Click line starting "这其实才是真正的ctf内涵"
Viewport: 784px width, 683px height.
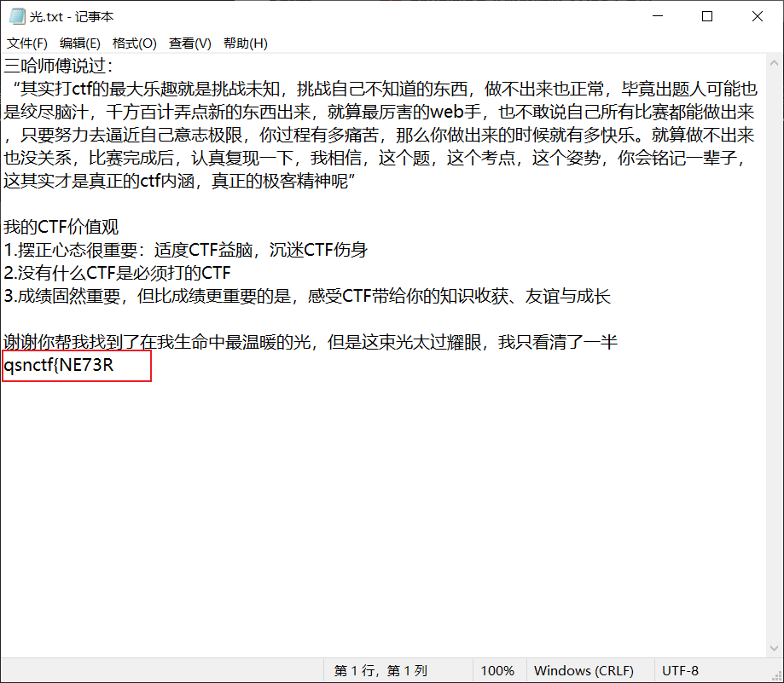click(179, 181)
